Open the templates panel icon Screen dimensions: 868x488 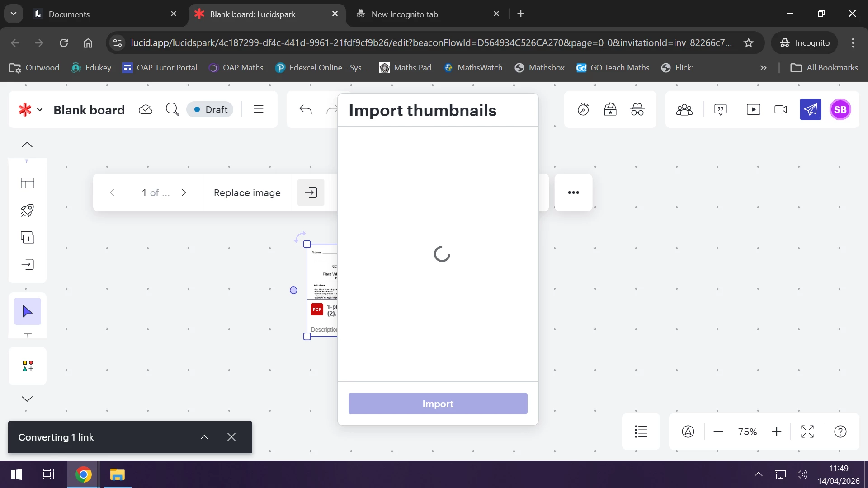pos(28,183)
